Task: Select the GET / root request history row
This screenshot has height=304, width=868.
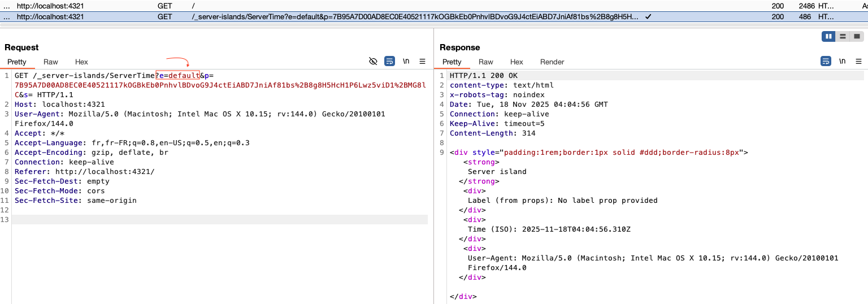Action: (x=339, y=5)
